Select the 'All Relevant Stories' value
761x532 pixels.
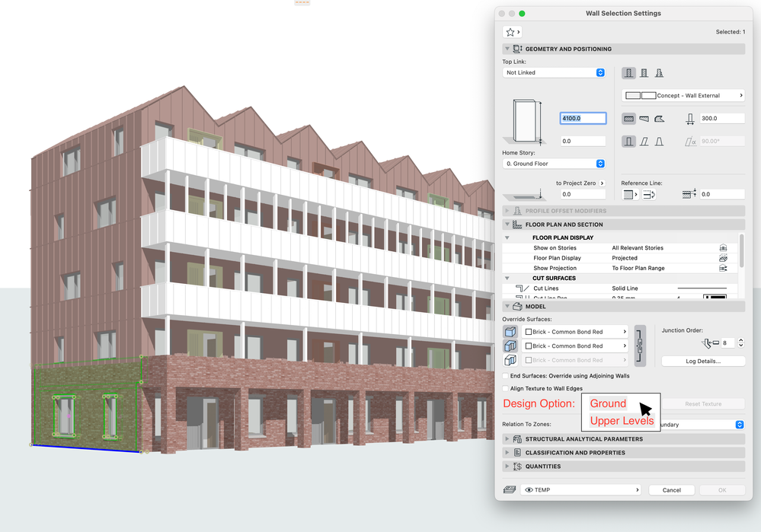(638, 248)
